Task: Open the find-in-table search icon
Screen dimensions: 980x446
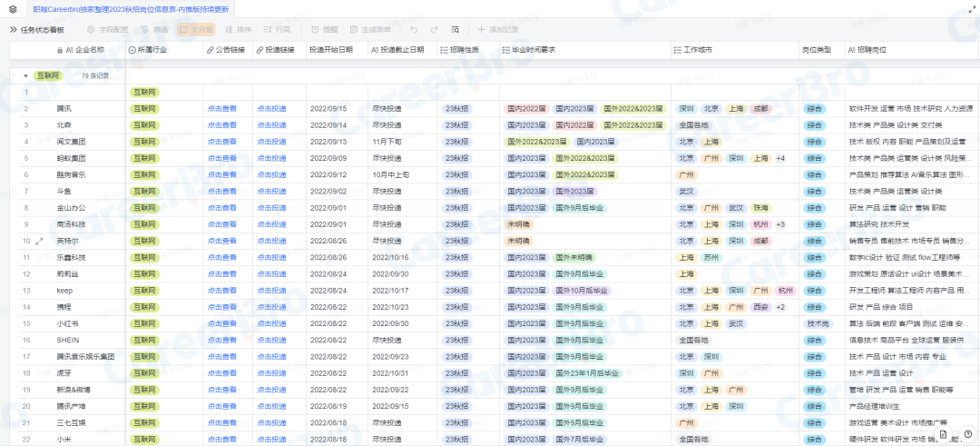Action: (456, 29)
